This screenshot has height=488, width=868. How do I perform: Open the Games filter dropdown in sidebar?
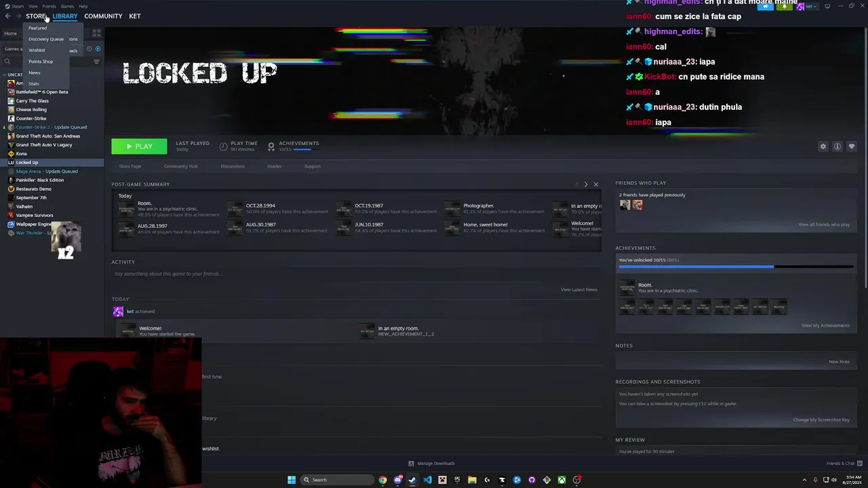tap(14, 49)
